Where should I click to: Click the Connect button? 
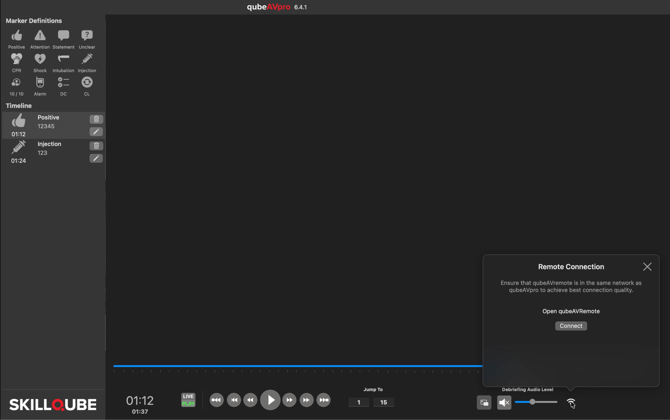pyautogui.click(x=571, y=326)
